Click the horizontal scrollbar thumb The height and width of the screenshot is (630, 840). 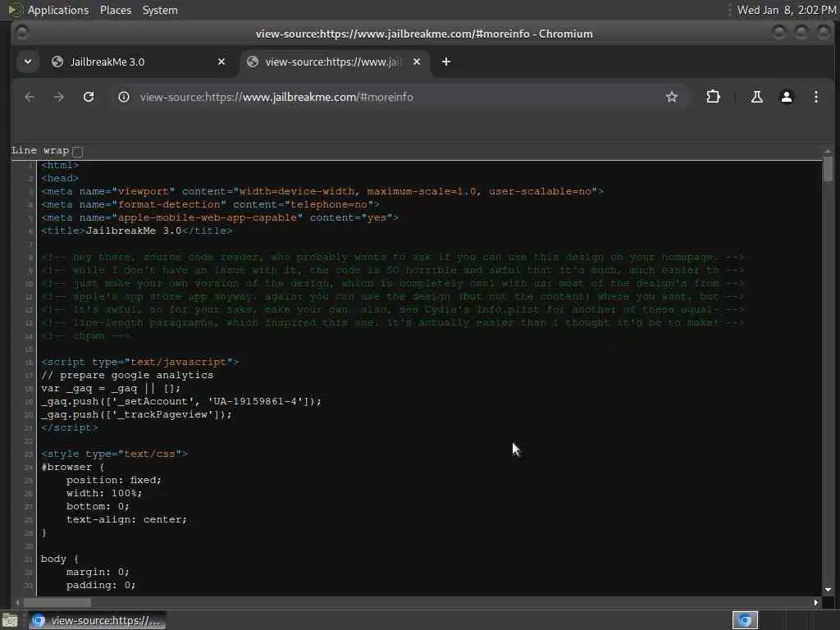(x=57, y=603)
